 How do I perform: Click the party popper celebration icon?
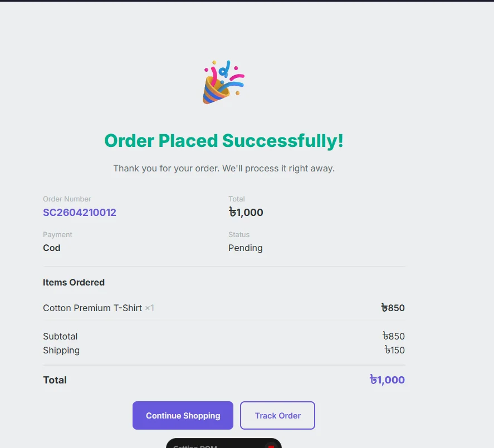coord(223,82)
